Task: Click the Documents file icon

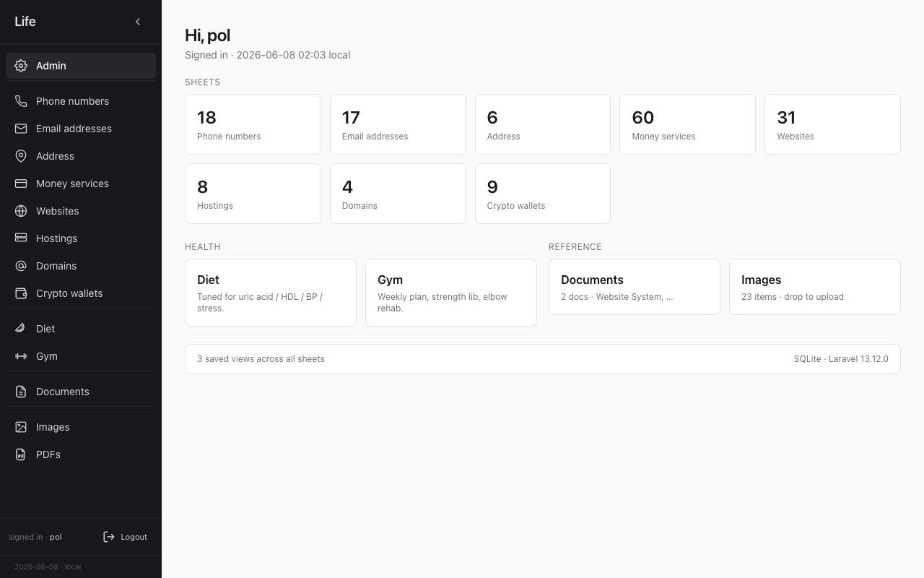Action: [21, 392]
